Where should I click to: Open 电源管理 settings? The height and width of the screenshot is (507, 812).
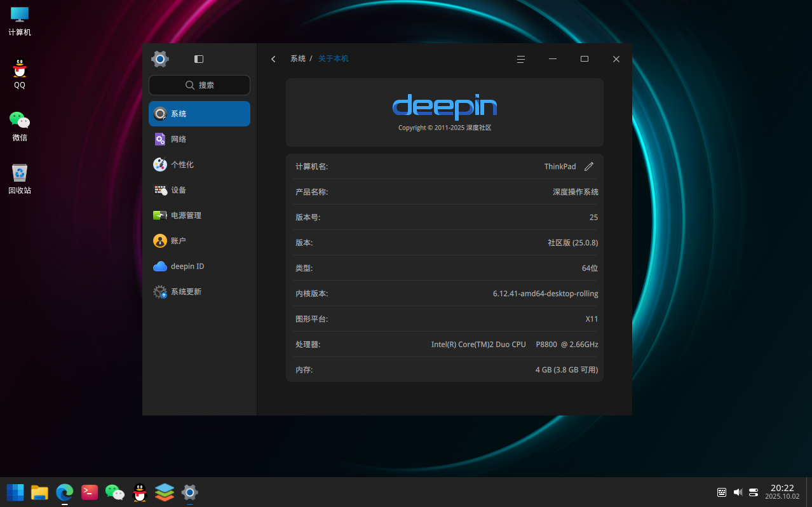pos(200,215)
